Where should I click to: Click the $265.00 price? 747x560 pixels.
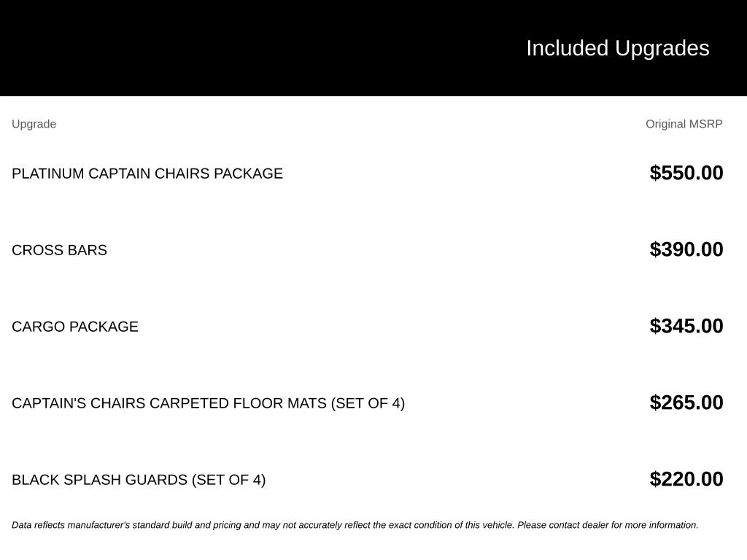click(x=686, y=402)
